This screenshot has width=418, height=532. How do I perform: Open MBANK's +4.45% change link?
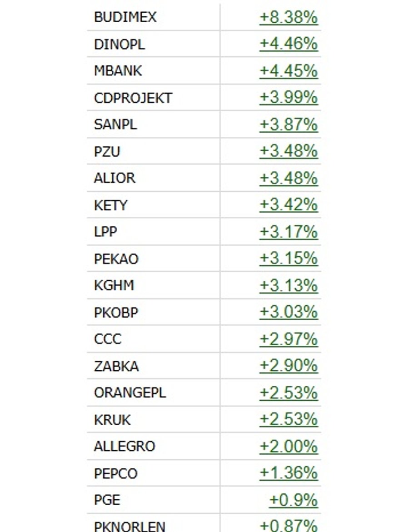(289, 70)
